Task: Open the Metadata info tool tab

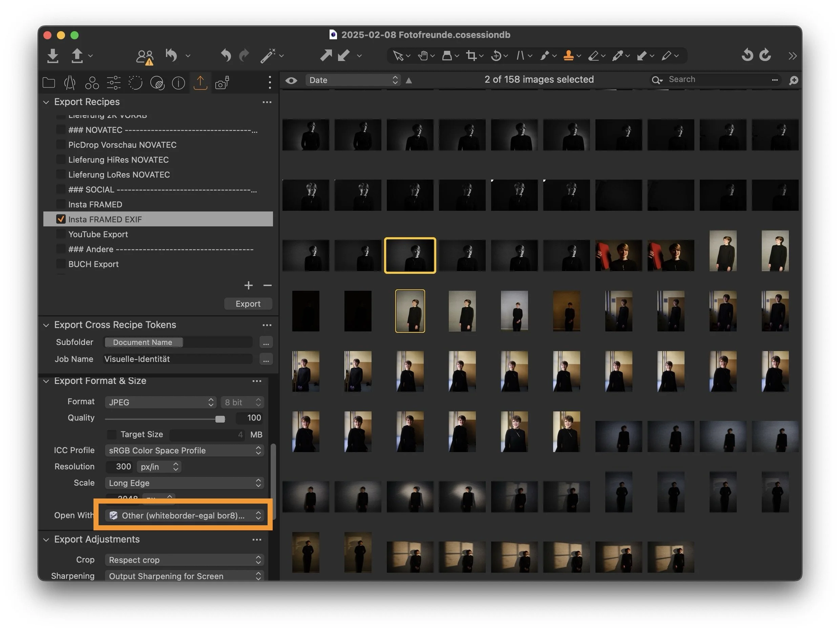Action: point(178,82)
